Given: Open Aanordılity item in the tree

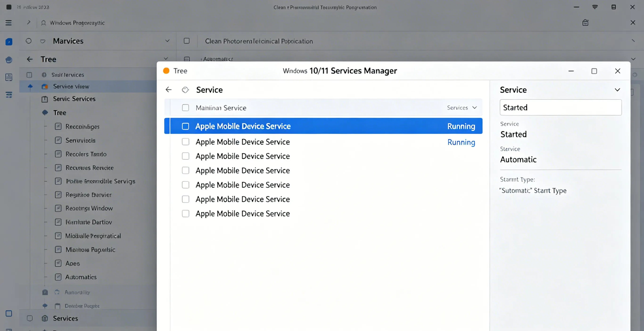Looking at the screenshot, I should pyautogui.click(x=77, y=292).
